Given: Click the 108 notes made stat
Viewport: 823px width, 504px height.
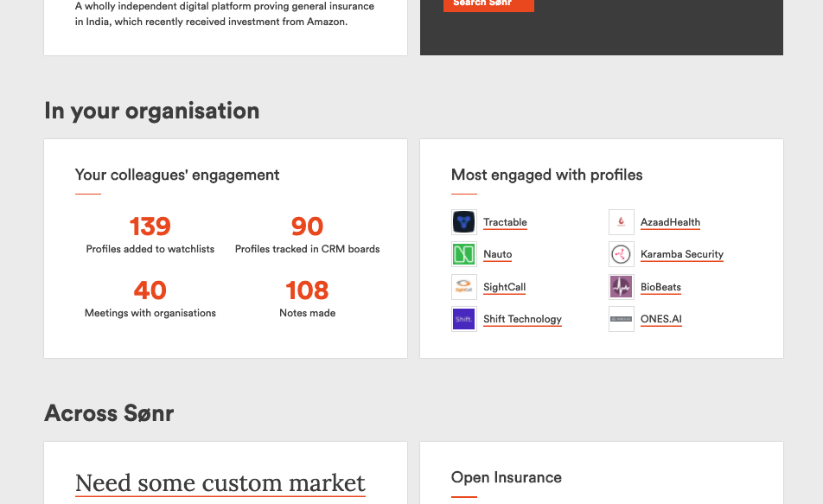Looking at the screenshot, I should coord(307,299).
